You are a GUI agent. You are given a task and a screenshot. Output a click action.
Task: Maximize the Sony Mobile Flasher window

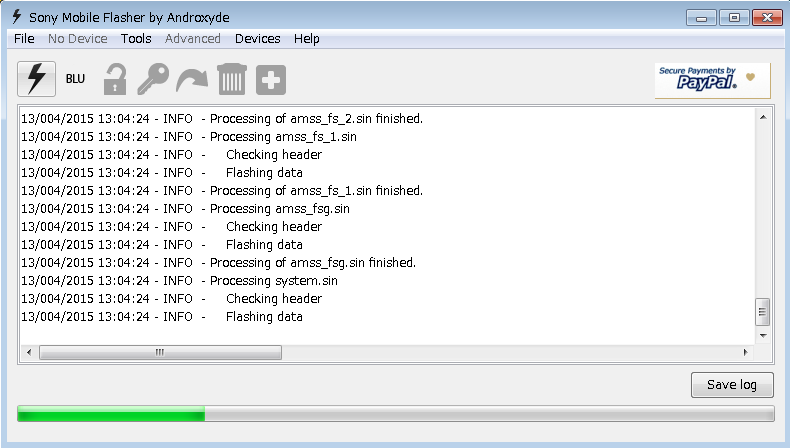734,18
